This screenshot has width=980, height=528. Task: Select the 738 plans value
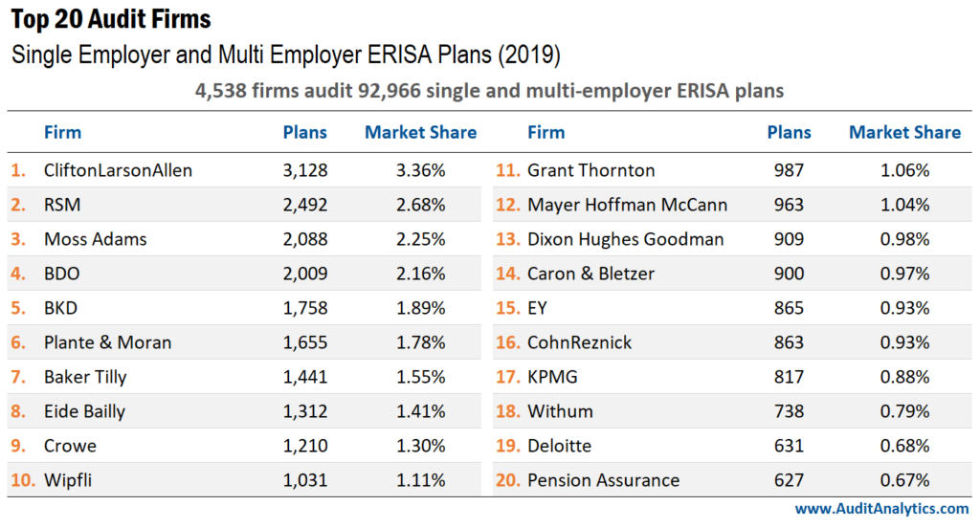point(789,411)
